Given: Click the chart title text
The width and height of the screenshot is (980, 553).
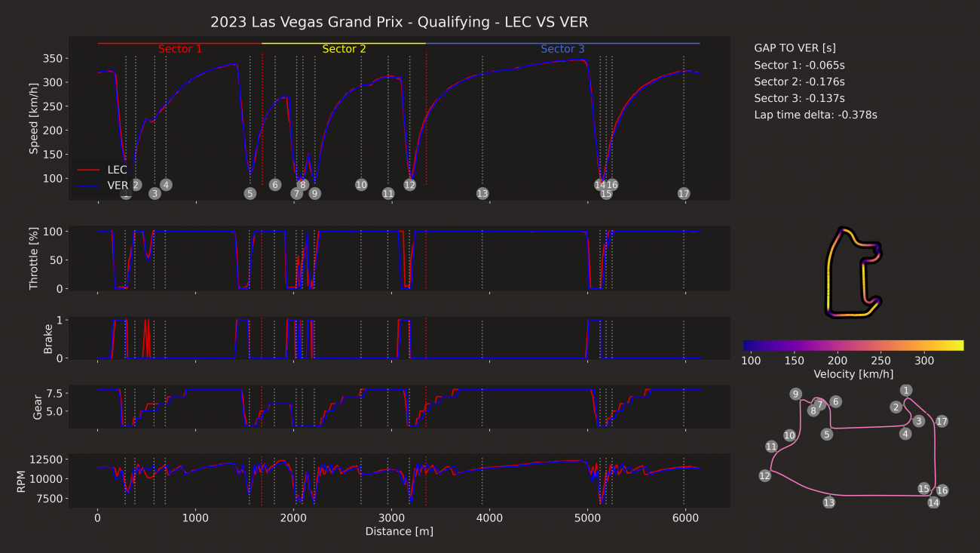Looking at the screenshot, I should pyautogui.click(x=399, y=22).
